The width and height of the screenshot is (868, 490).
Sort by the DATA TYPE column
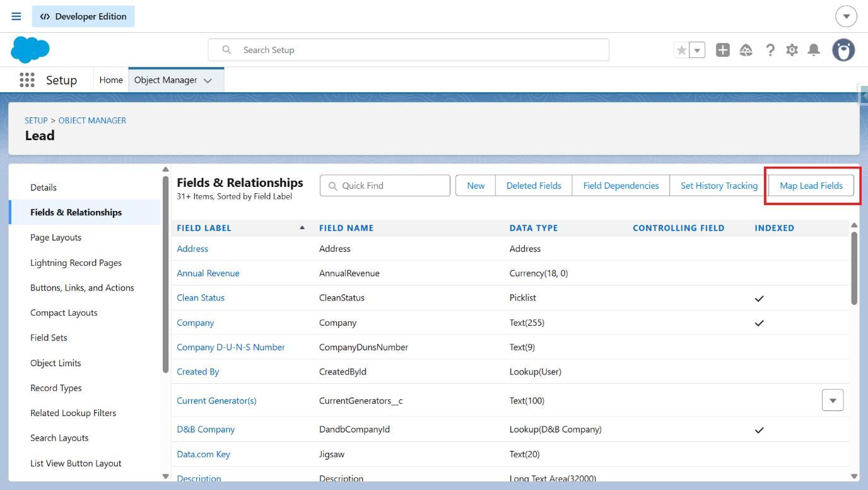(x=534, y=228)
